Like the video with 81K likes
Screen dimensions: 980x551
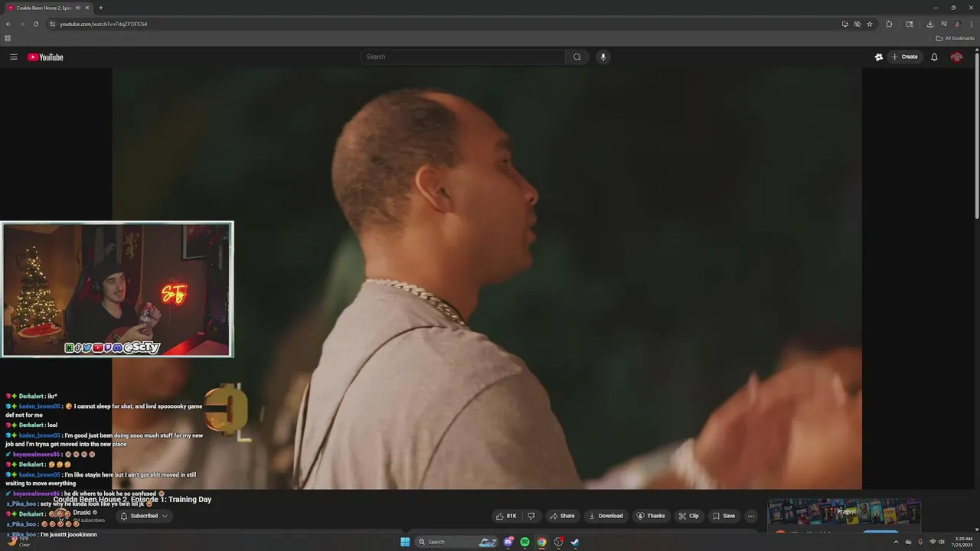[506, 516]
